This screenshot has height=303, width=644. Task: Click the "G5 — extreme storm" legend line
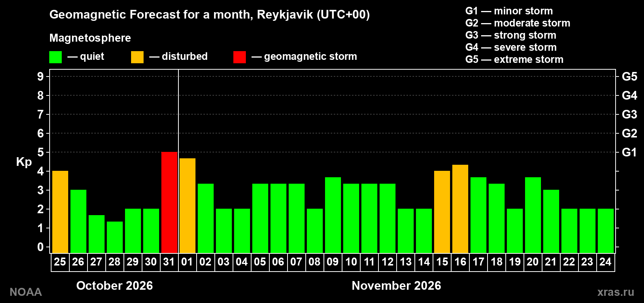[x=514, y=59]
